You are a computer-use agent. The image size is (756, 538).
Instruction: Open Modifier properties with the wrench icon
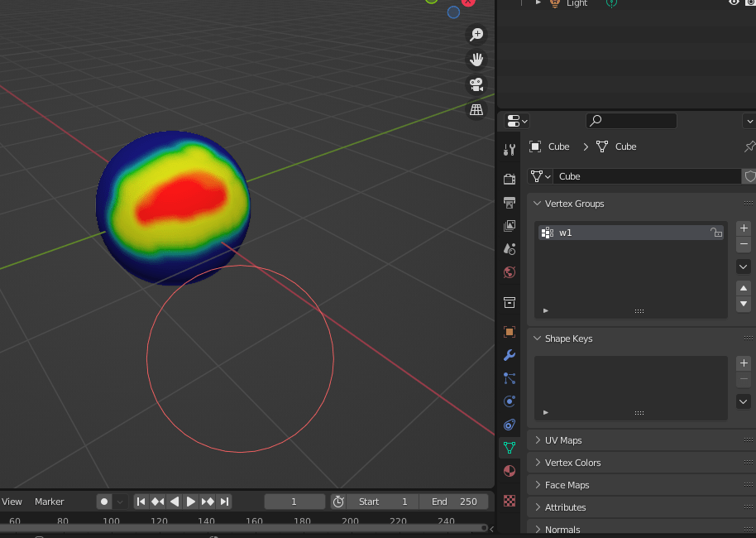510,355
